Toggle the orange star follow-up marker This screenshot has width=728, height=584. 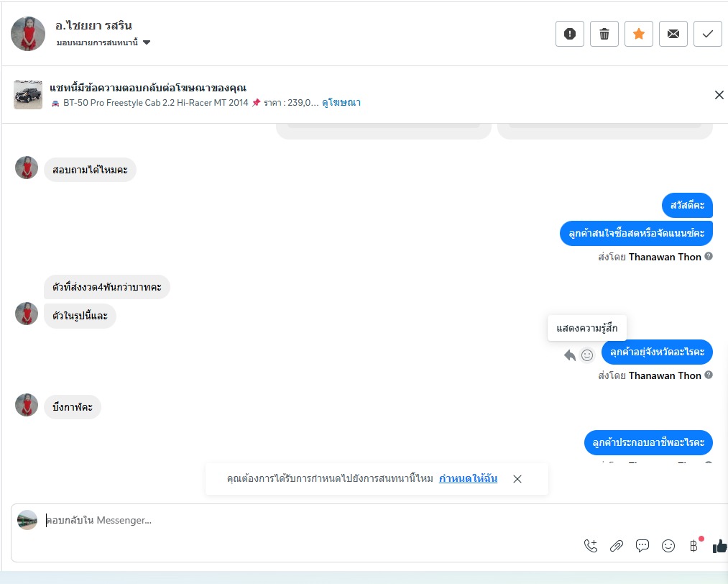click(x=639, y=34)
